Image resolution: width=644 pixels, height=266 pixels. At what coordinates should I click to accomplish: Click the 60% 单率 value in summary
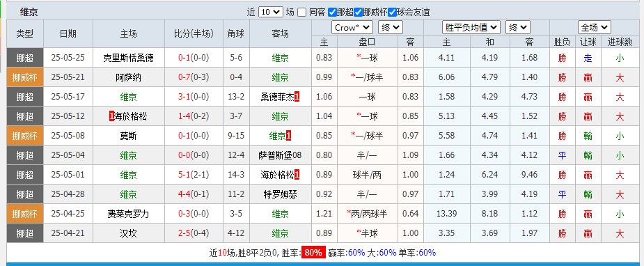click(x=427, y=253)
